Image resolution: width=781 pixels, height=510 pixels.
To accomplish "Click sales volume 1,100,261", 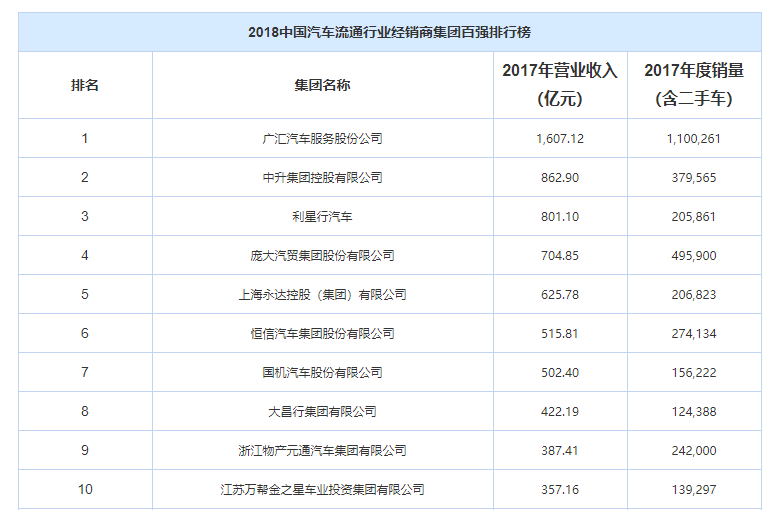I will coord(694,138).
